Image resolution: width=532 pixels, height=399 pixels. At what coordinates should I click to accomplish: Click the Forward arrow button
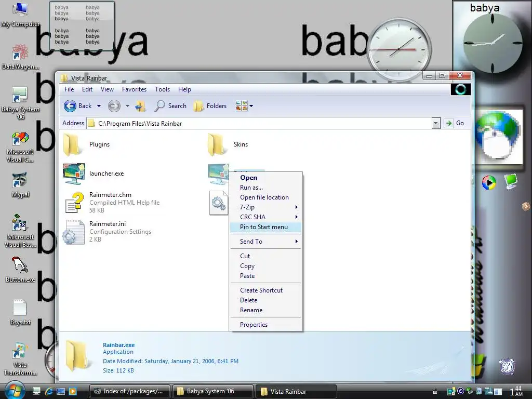tap(114, 106)
